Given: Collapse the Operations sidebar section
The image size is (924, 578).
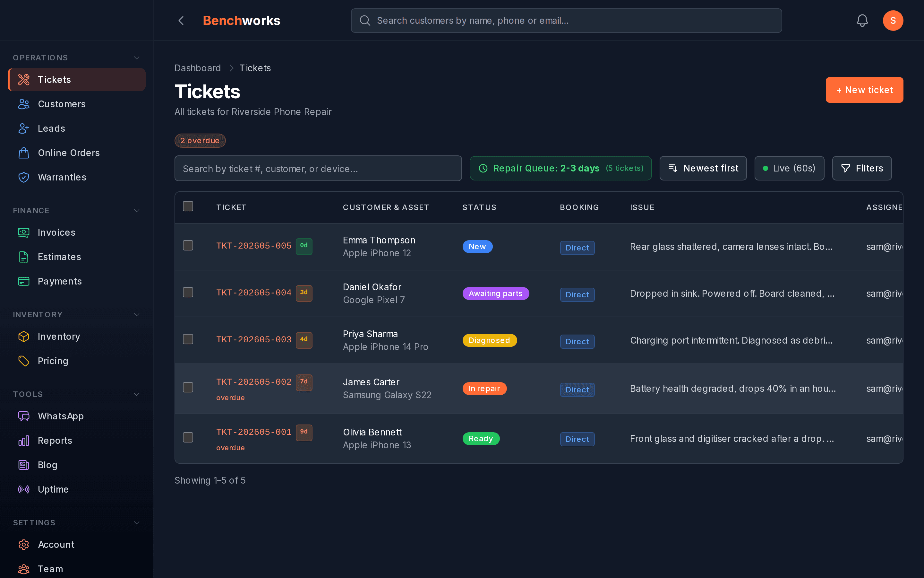Looking at the screenshot, I should [x=137, y=58].
